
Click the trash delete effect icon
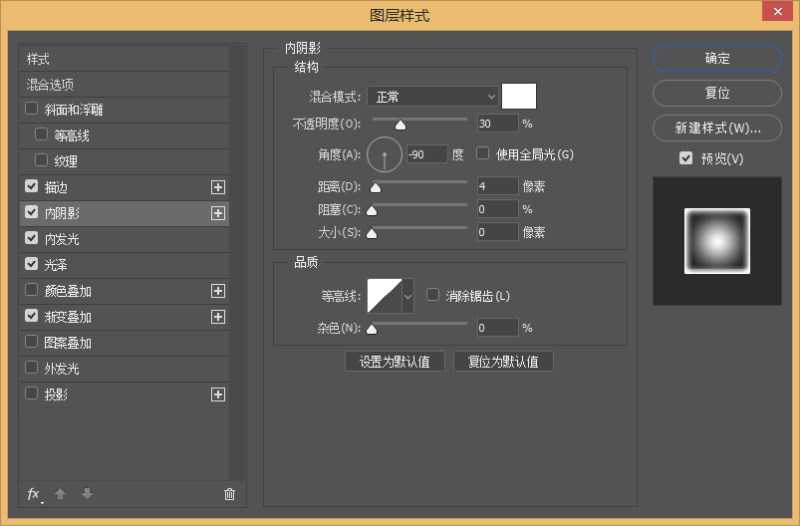[229, 494]
